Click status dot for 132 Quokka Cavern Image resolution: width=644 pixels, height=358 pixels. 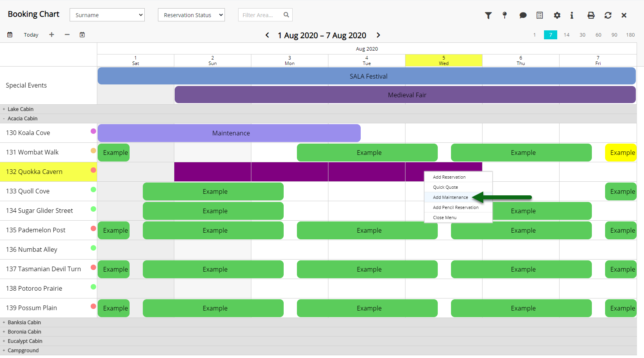pos(93,170)
